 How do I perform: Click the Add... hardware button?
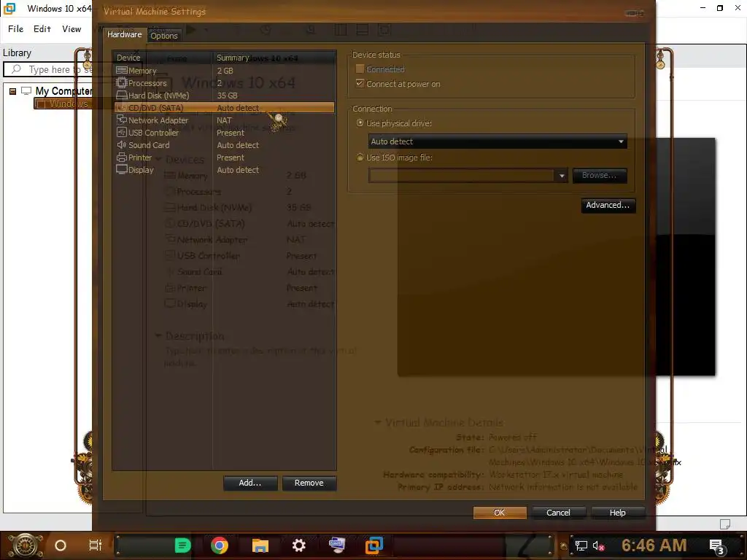pyautogui.click(x=250, y=483)
